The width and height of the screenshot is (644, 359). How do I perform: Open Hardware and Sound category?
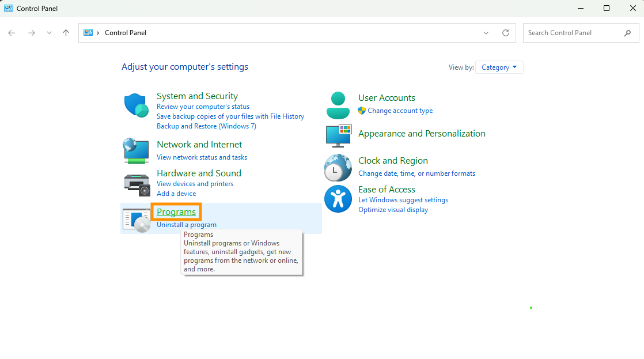pyautogui.click(x=199, y=173)
